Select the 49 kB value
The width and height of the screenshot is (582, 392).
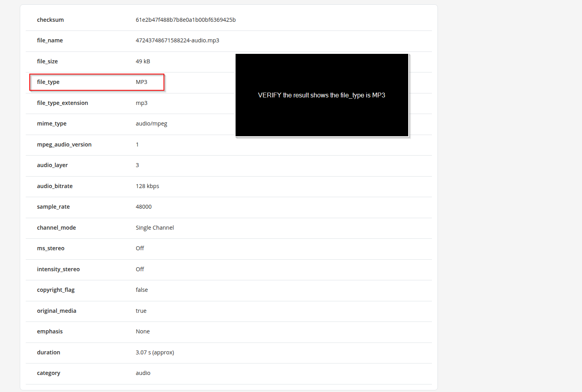(143, 61)
